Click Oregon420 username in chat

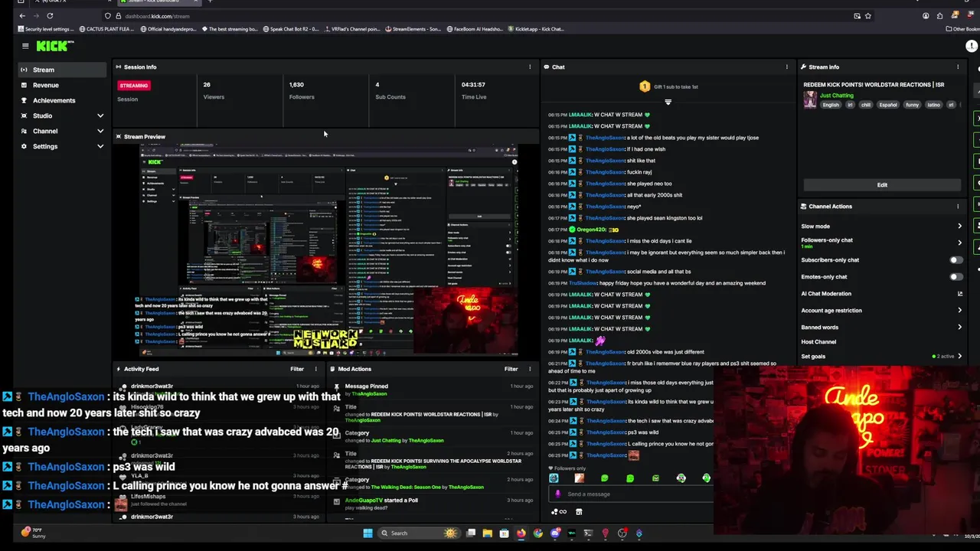pyautogui.click(x=593, y=230)
